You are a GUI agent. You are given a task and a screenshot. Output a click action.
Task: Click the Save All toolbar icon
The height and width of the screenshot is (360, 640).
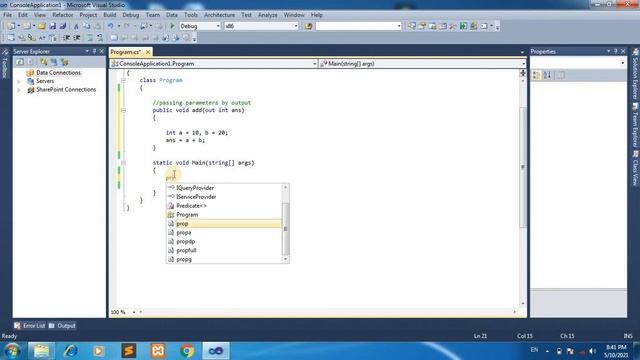[62, 26]
